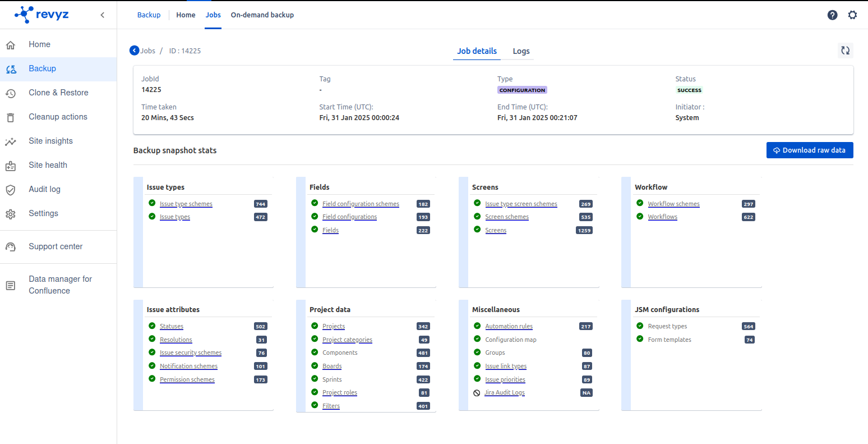Click the refresh job details icon
868x444 pixels.
tap(845, 51)
